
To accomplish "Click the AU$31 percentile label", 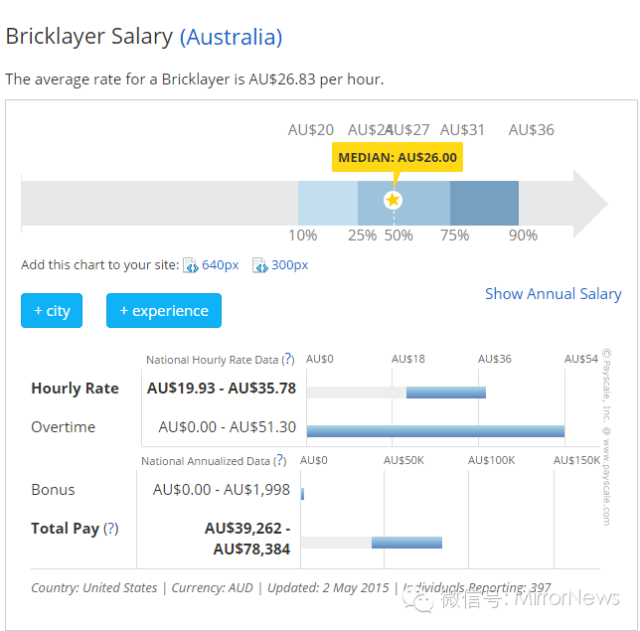I will pyautogui.click(x=462, y=130).
